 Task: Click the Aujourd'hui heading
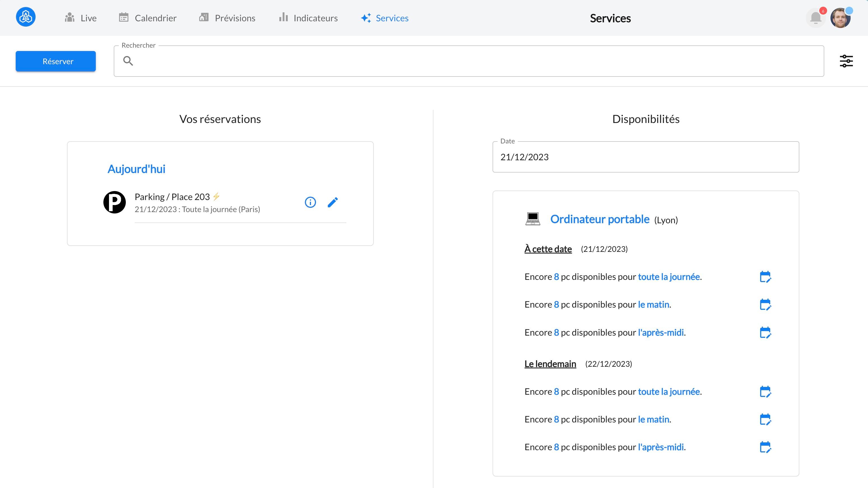pos(136,169)
